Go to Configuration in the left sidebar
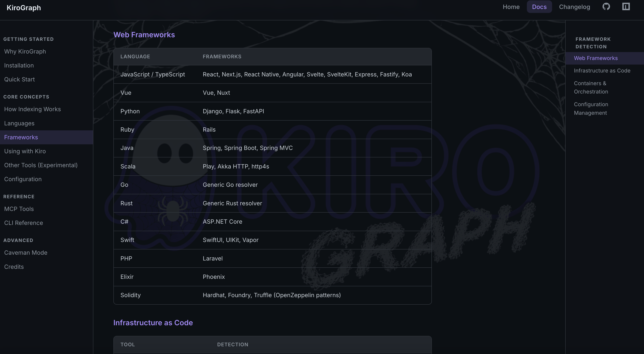The image size is (644, 354). (x=23, y=179)
